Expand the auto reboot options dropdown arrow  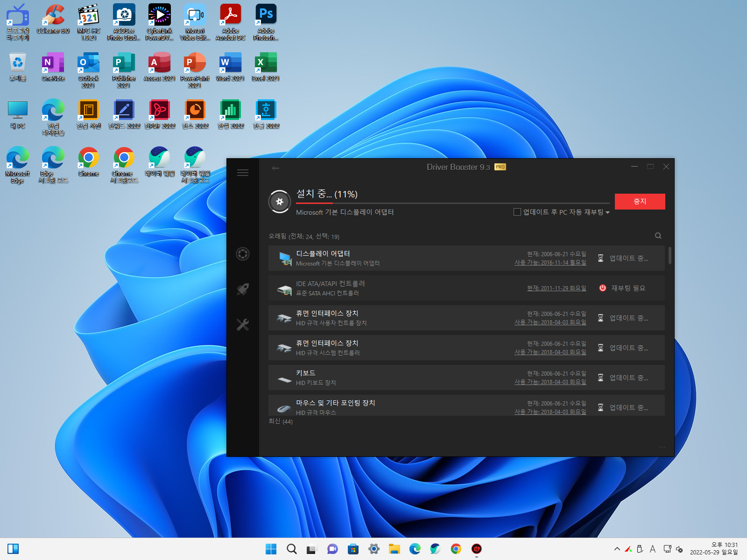pyautogui.click(x=607, y=212)
